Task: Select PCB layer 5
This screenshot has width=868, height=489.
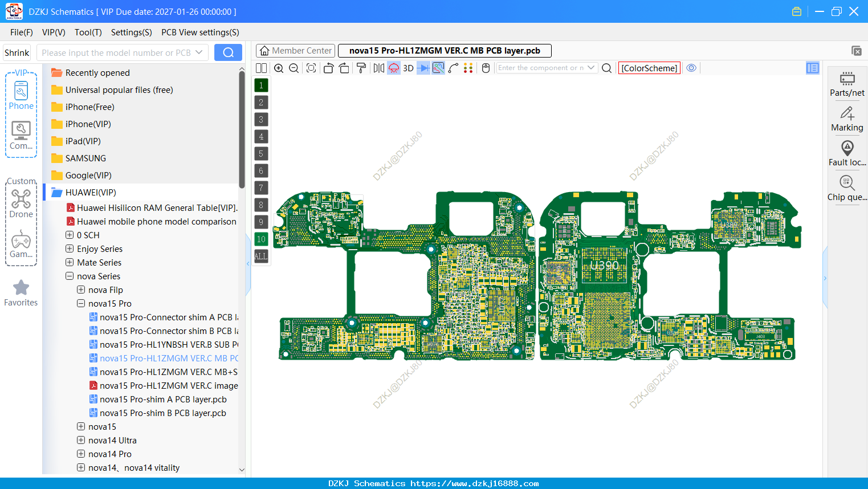Action: coord(261,153)
